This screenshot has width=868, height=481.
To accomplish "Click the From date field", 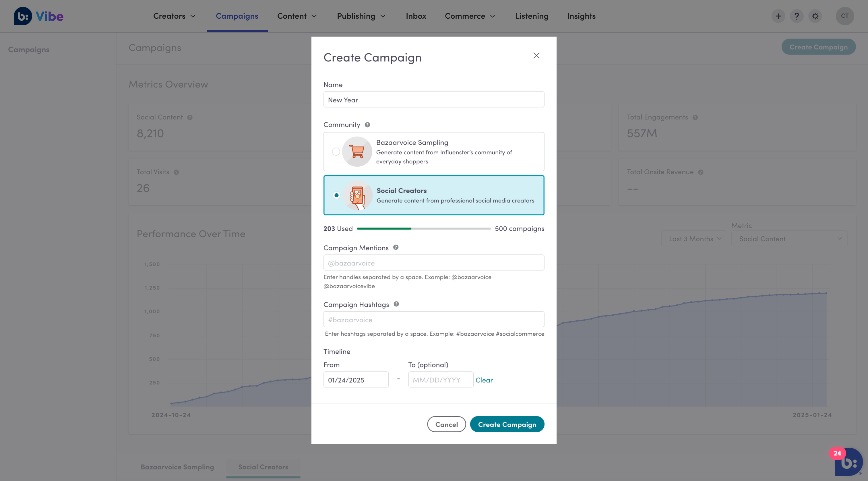I will (356, 380).
